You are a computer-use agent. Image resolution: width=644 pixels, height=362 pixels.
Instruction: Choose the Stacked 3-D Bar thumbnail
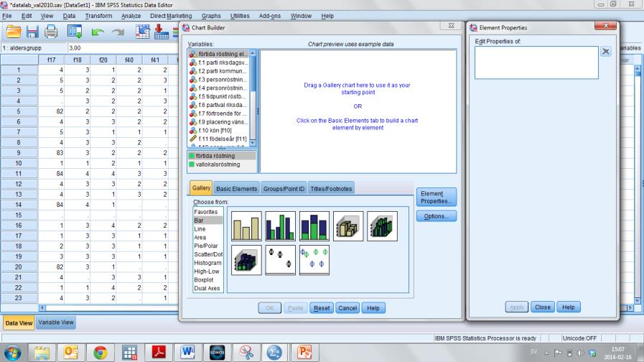point(246,260)
